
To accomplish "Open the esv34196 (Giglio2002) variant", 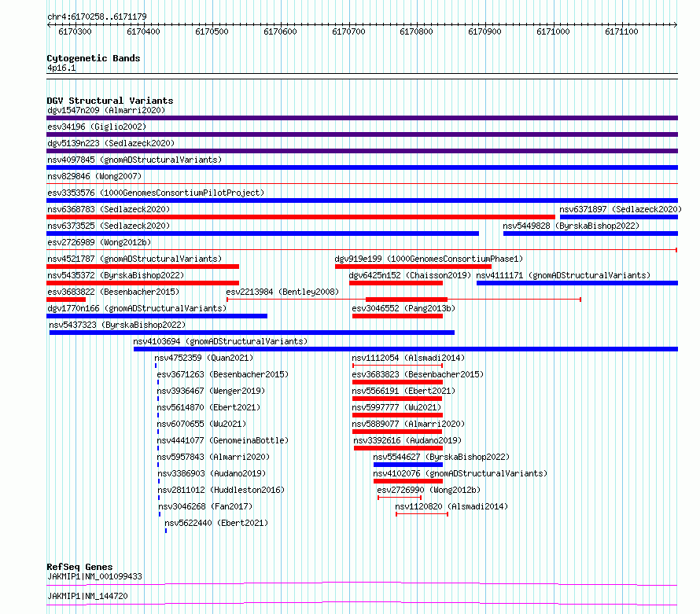I will pyautogui.click(x=97, y=127).
